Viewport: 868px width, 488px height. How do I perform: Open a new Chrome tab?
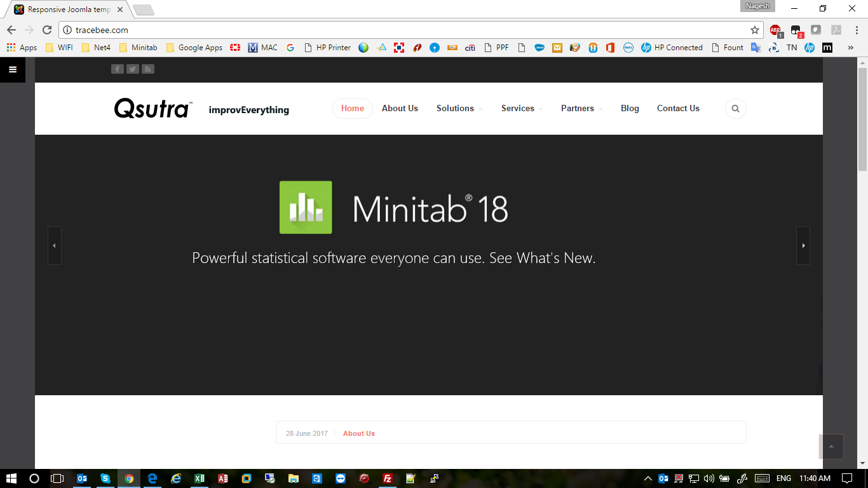click(144, 10)
